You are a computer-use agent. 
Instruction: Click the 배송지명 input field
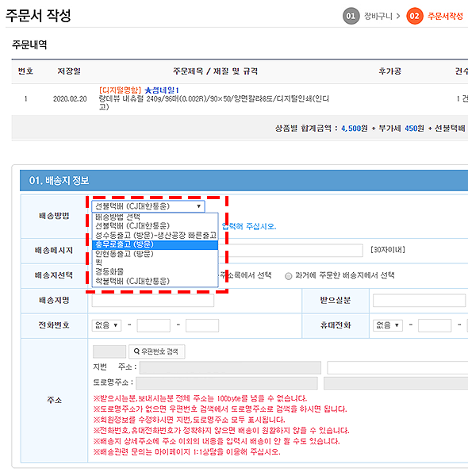[153, 301]
